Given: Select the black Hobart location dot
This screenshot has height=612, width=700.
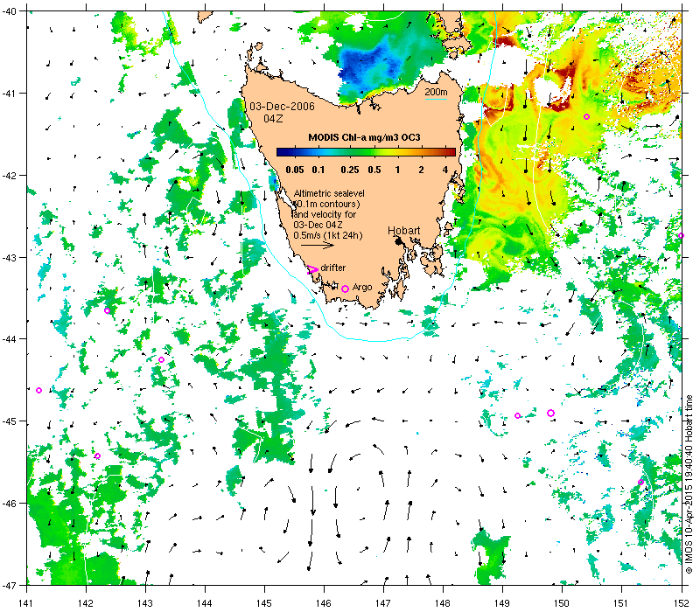Looking at the screenshot, I should [x=399, y=241].
